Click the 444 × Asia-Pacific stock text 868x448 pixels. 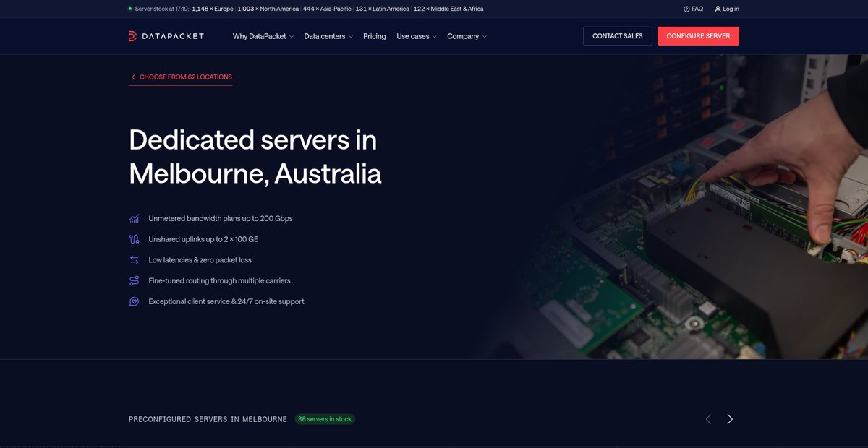(327, 9)
